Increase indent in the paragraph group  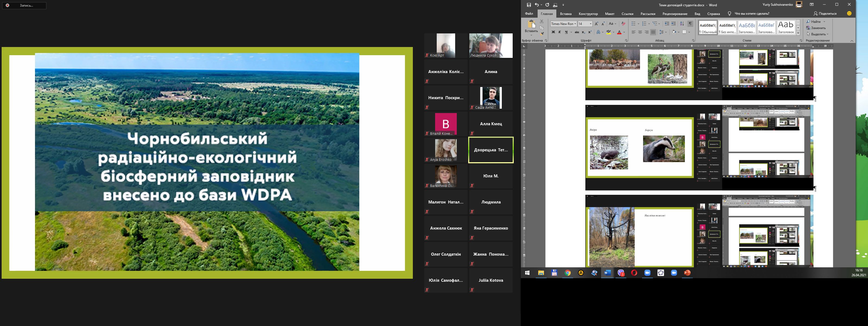673,24
